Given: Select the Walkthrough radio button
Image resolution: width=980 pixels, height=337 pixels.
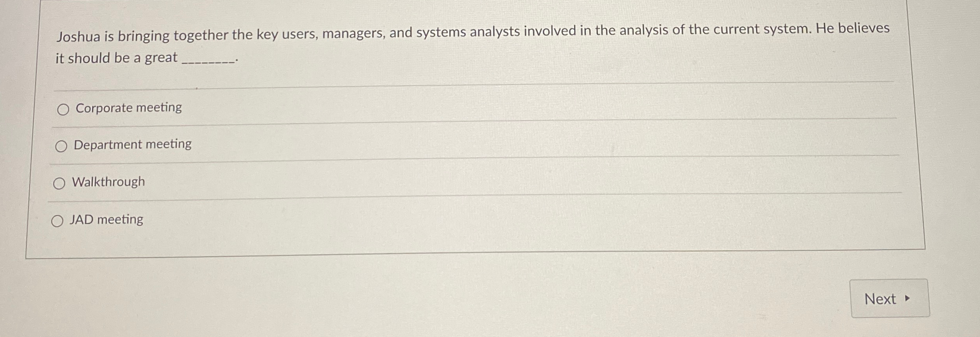Looking at the screenshot, I should (x=59, y=182).
